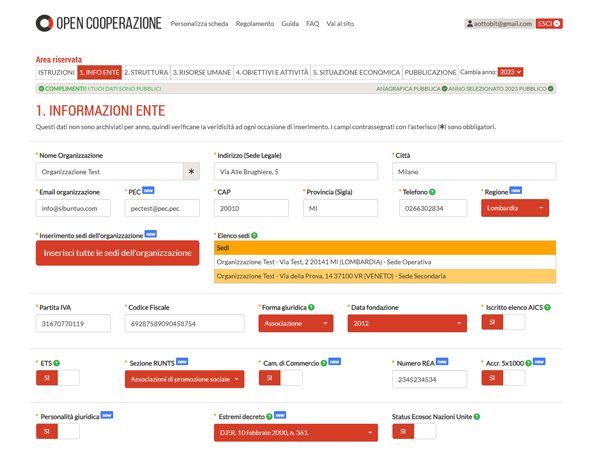Click the Forma giuridica help icon
Image resolution: width=600 pixels, height=450 pixels.
tap(312, 307)
